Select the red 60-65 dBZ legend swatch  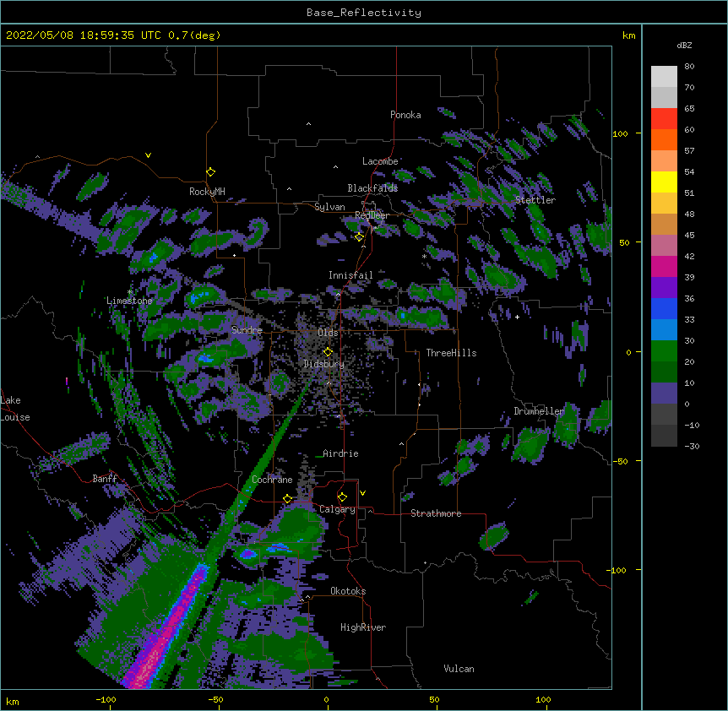click(664, 119)
